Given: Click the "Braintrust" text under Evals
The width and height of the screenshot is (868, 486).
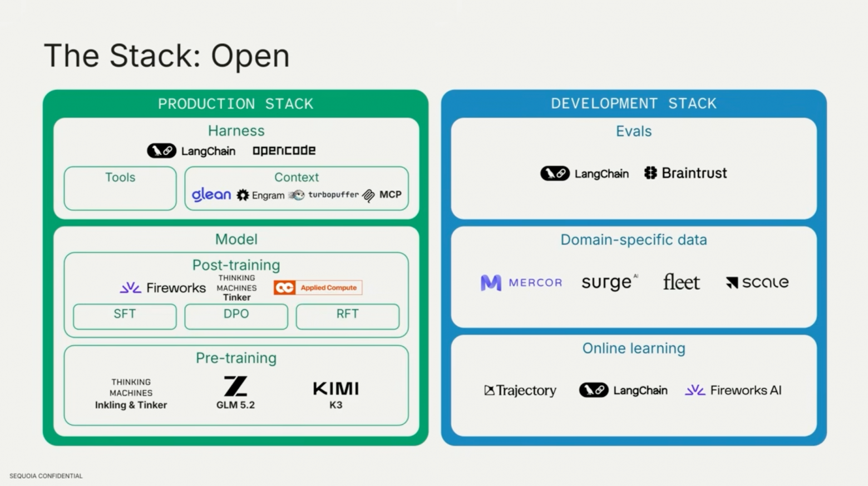Looking at the screenshot, I should (x=694, y=173).
